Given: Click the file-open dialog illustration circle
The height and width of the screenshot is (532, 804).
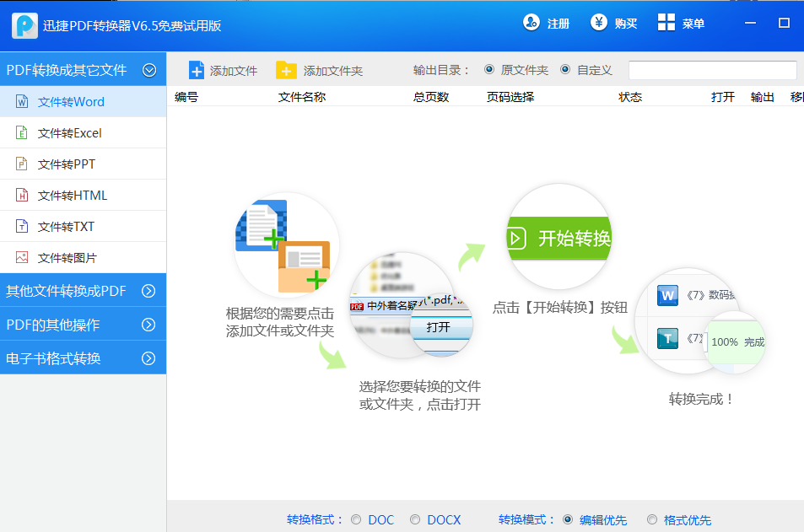Looking at the screenshot, I should click(410, 305).
